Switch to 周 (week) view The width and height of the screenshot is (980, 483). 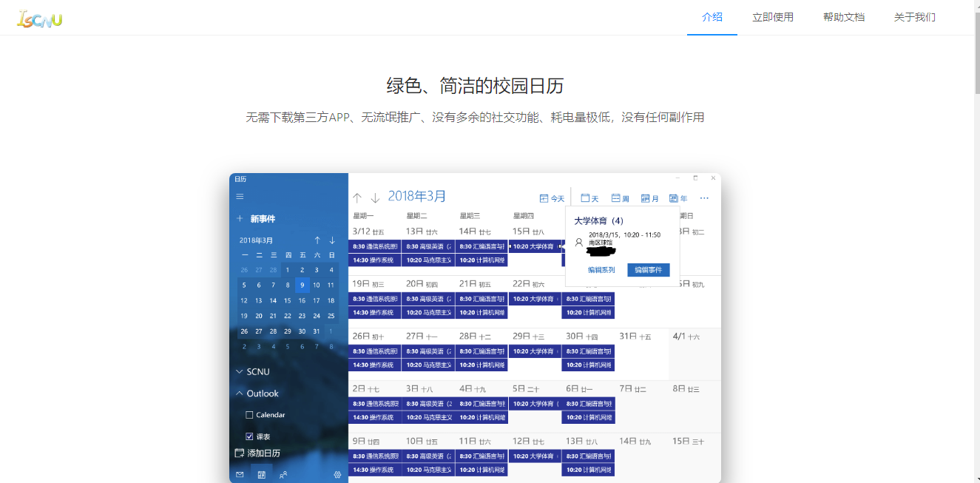[621, 198]
